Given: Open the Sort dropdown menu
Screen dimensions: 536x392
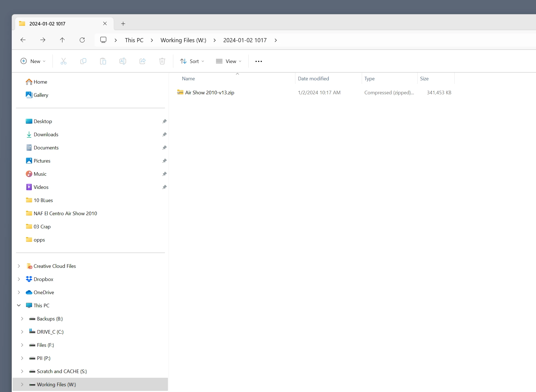Looking at the screenshot, I should (192, 61).
